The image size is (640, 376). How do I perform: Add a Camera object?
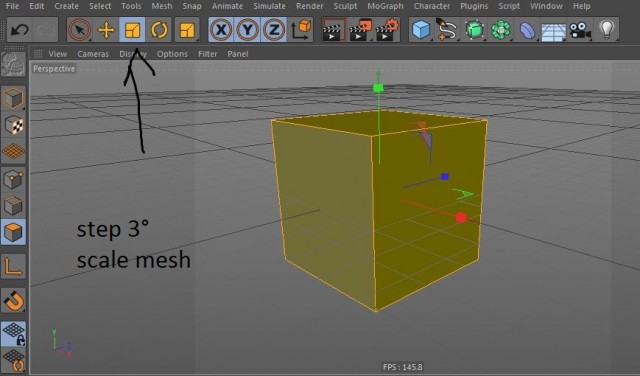(580, 30)
